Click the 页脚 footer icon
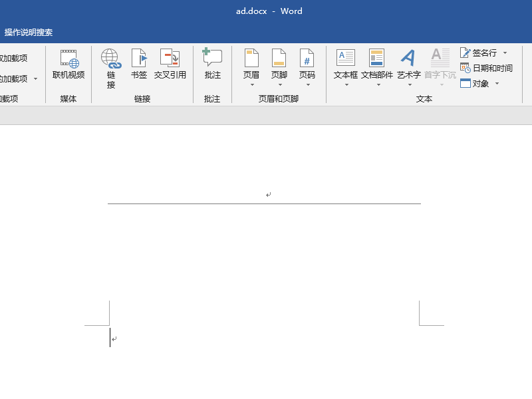Viewport: 532px width, 399px height. click(279, 59)
